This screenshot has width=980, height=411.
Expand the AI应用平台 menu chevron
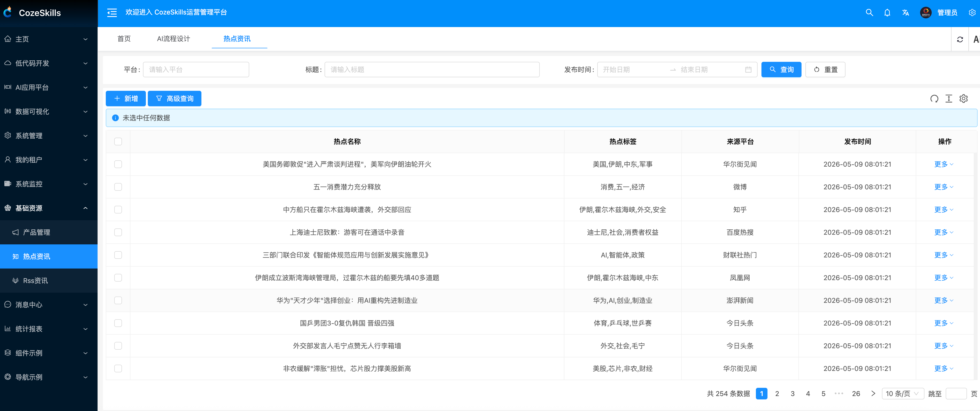85,87
